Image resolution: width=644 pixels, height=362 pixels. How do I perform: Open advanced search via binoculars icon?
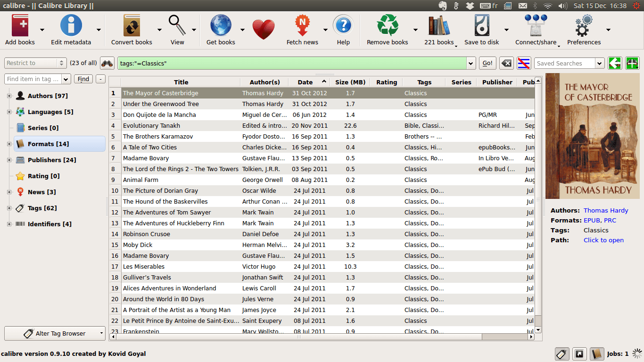(107, 63)
